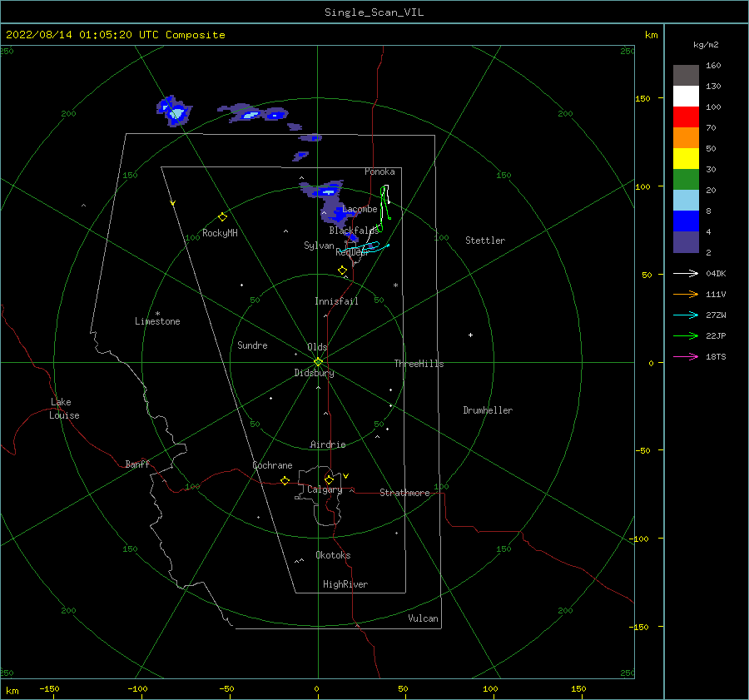Click the purple 4 legend color swatch
The image size is (749, 700).
pyautogui.click(x=686, y=242)
